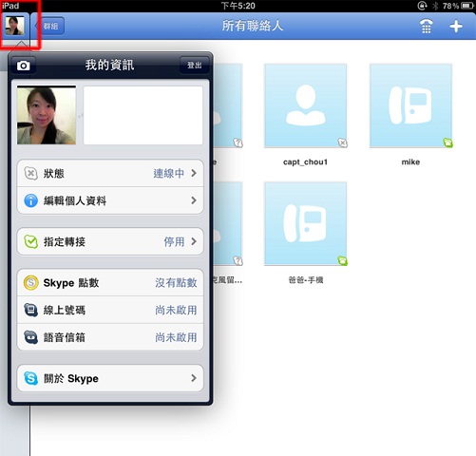This screenshot has height=456, width=476.
Task: Click the Skype logo icon
Action: point(30,378)
